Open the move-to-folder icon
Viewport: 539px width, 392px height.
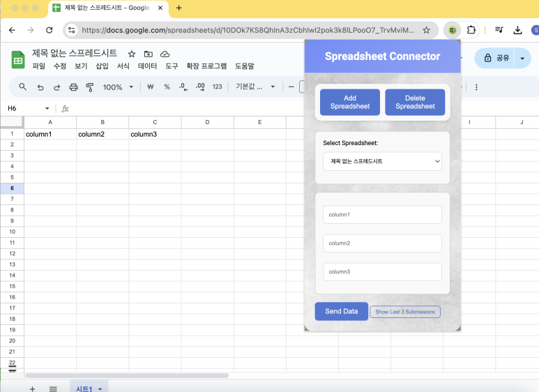pos(148,54)
